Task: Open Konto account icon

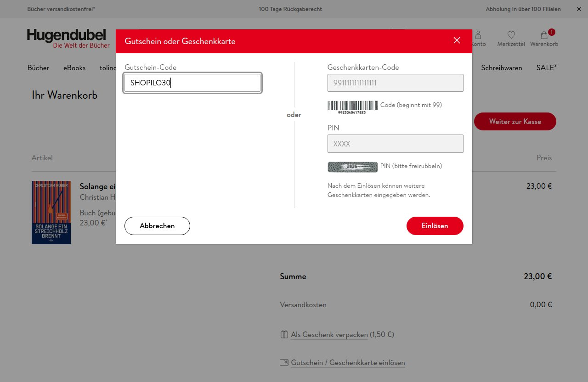Action: point(478,39)
